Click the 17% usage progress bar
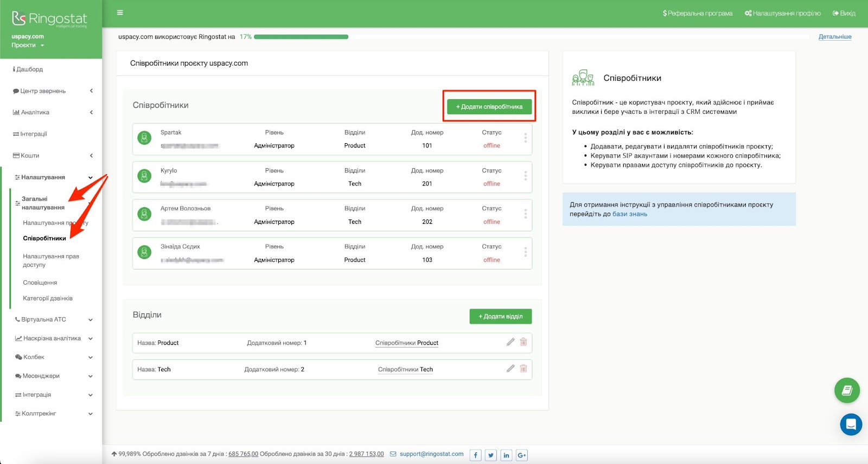The width and height of the screenshot is (868, 464). click(x=301, y=37)
